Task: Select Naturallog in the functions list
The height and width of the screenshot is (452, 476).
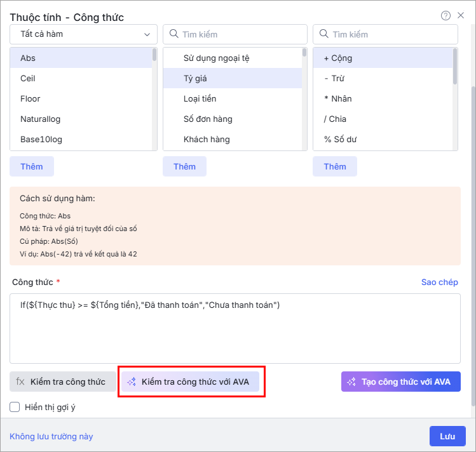Action: 81,119
